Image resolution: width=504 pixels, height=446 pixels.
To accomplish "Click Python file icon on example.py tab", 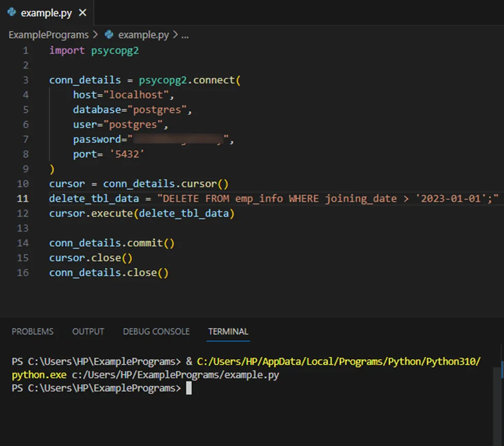I will pyautogui.click(x=12, y=12).
